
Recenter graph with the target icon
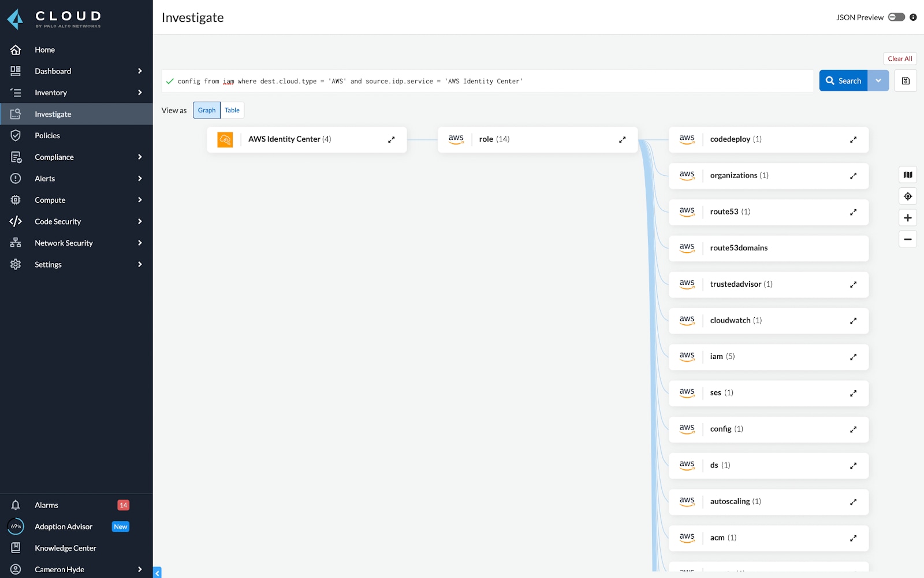click(x=908, y=197)
